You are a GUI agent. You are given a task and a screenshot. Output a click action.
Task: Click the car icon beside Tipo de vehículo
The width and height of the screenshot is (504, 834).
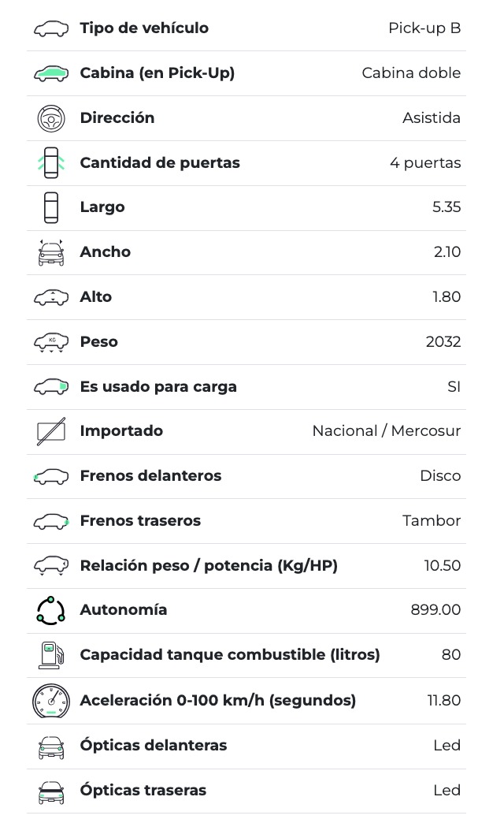tap(51, 29)
